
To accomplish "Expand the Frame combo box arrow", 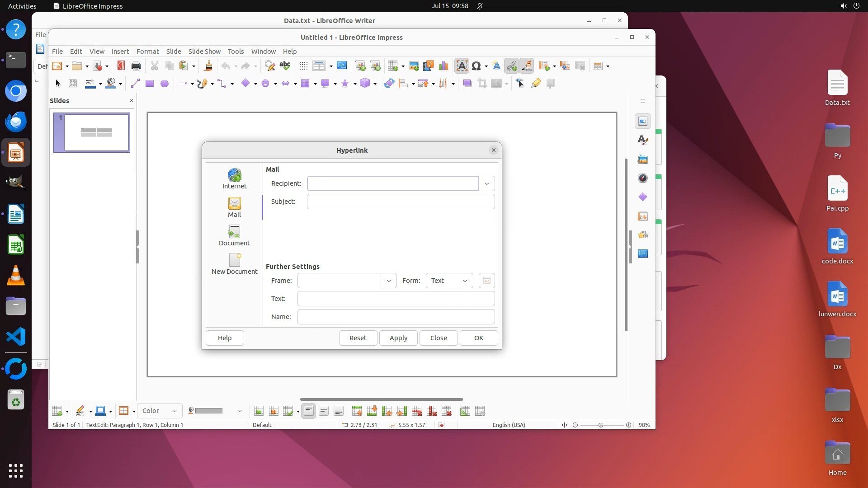I will pos(388,281).
